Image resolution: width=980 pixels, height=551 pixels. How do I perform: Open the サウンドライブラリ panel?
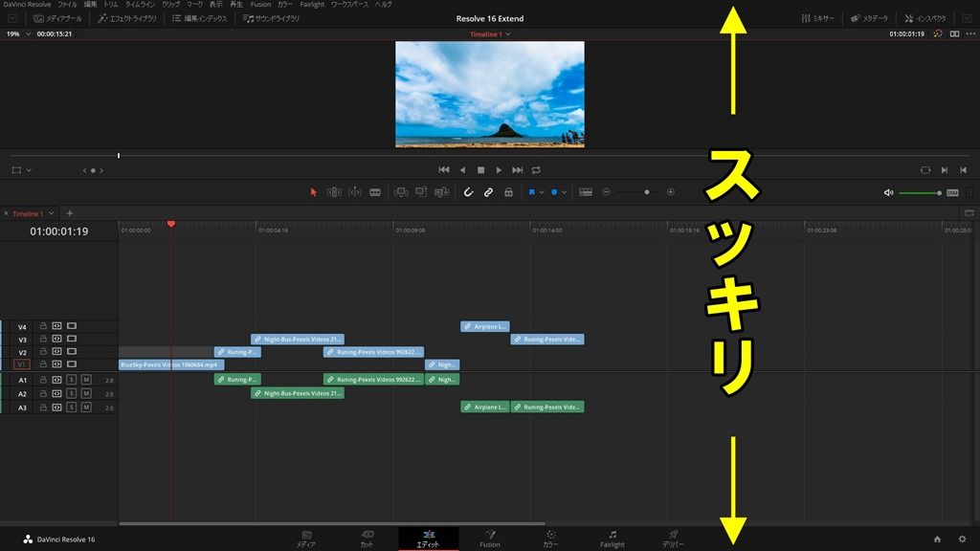(x=271, y=19)
